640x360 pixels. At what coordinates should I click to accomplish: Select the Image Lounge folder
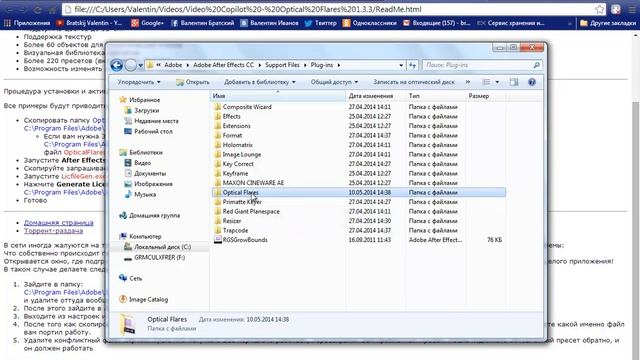click(242, 155)
